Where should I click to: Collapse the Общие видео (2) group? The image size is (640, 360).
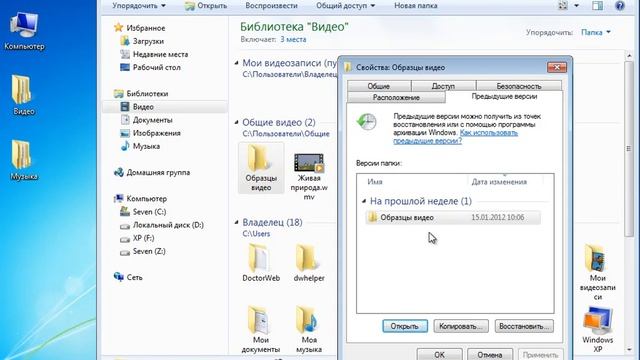[x=236, y=122]
